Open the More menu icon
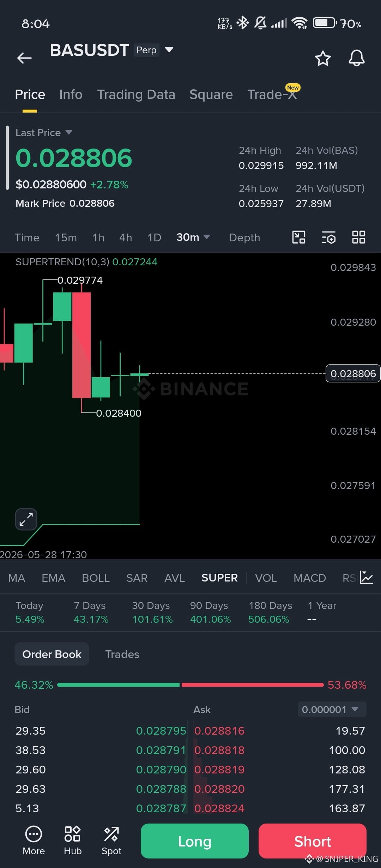The image size is (381, 868). tap(34, 841)
